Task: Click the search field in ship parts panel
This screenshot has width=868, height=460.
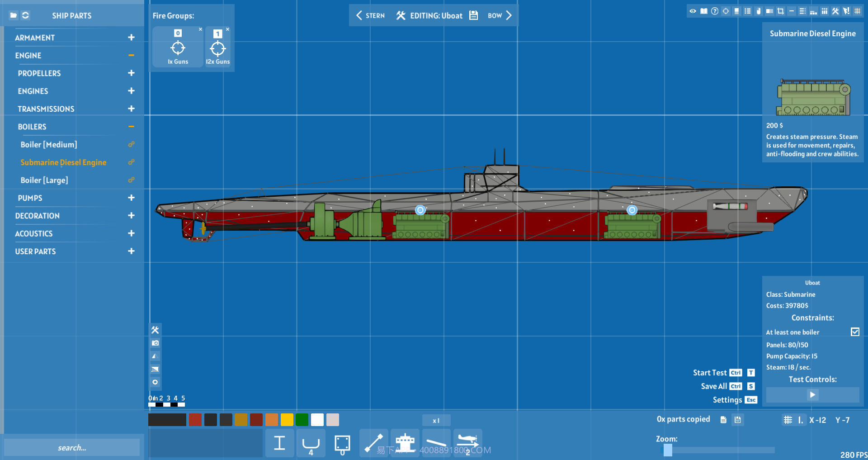Action: point(72,447)
